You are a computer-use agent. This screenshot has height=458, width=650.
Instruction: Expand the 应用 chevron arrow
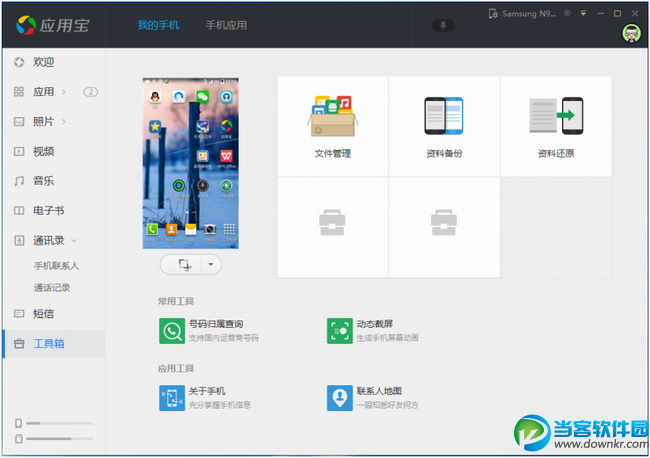[x=64, y=92]
